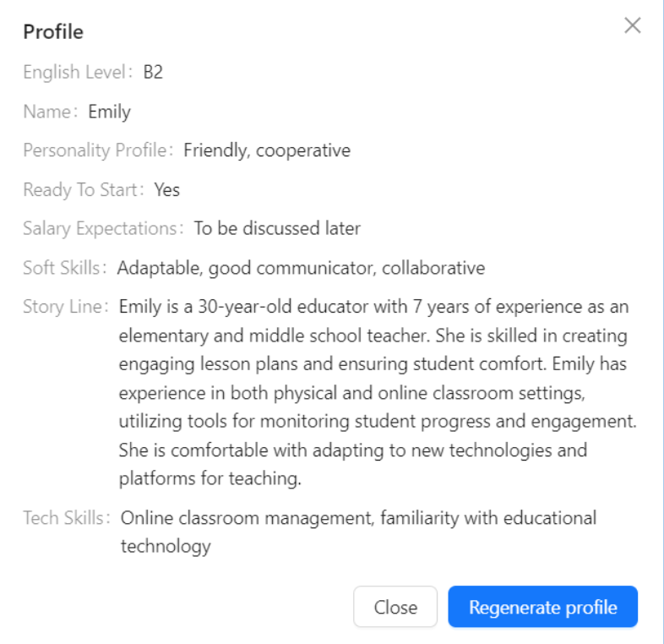Screen dimensions: 664x644
Task: Click the Close button
Action: tap(395, 607)
